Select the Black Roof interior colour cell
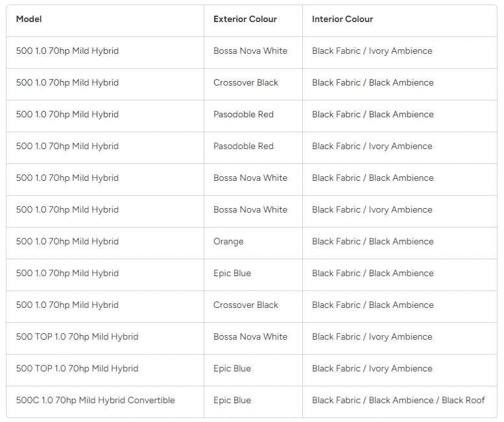Image resolution: width=504 pixels, height=422 pixels. click(398, 401)
